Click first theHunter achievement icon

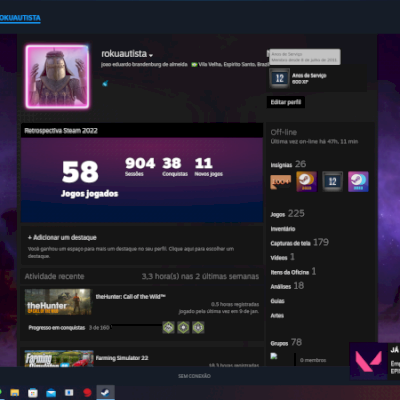[x=168, y=327]
